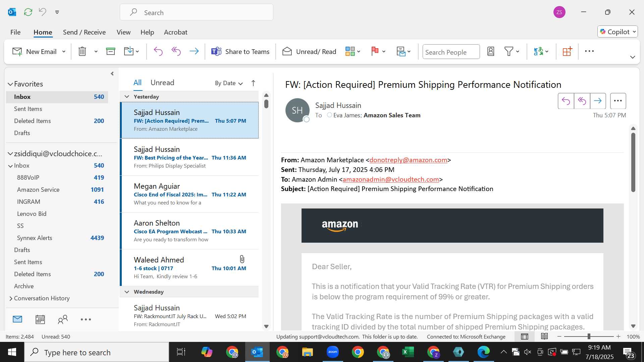
Task: Open the ribbon More commands ellipsis
Action: (589, 51)
